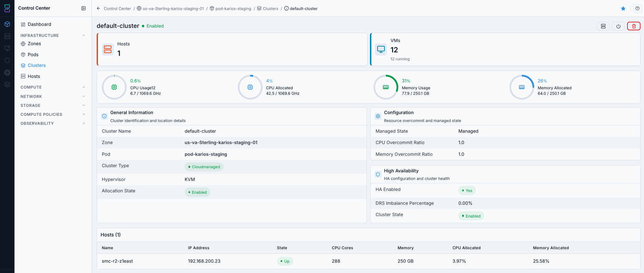
Task: Click the power icon button for cluster
Action: pyautogui.click(x=618, y=26)
